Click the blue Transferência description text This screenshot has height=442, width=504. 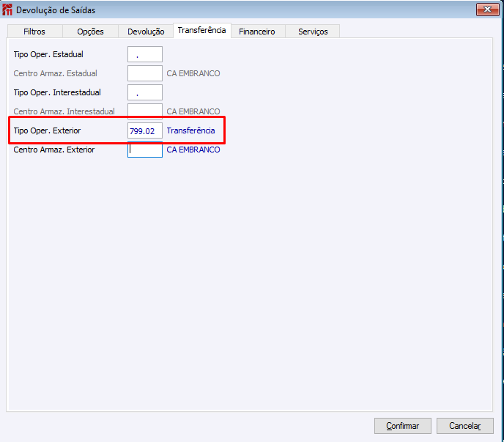[x=190, y=130]
